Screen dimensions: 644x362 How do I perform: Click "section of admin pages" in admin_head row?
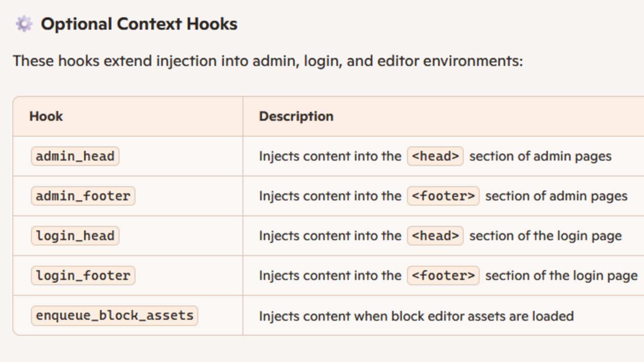click(540, 156)
